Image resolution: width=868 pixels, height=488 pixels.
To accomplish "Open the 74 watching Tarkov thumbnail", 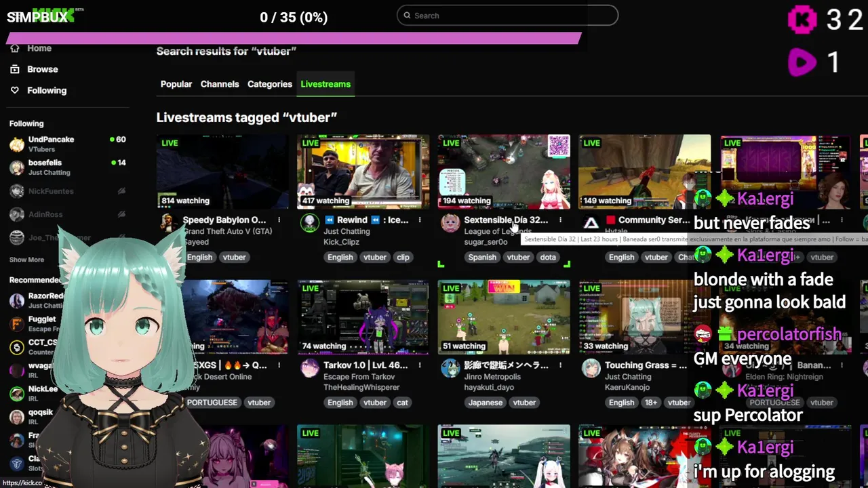I will point(363,317).
